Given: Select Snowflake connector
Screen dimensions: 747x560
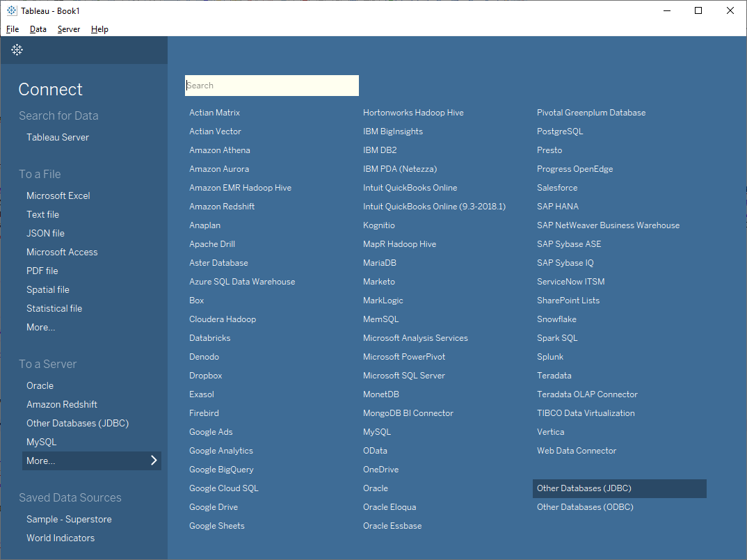Looking at the screenshot, I should pos(556,319).
